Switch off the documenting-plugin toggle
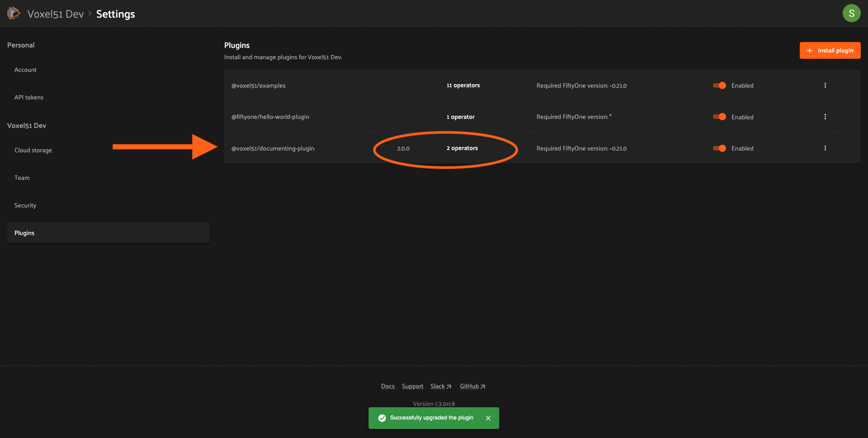This screenshot has width=868, height=438. pyautogui.click(x=719, y=148)
